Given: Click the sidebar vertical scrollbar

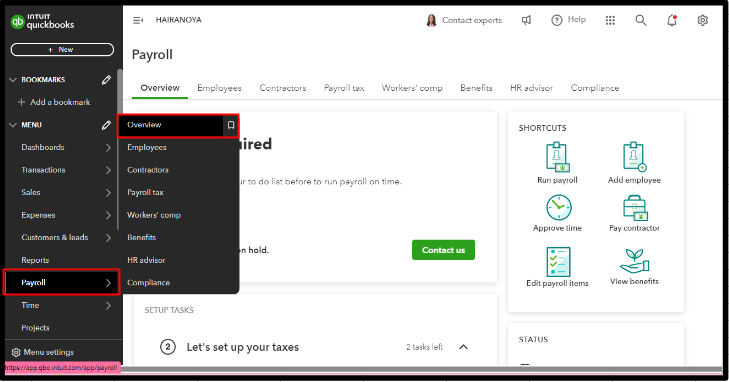Looking at the screenshot, I should coord(119,149).
